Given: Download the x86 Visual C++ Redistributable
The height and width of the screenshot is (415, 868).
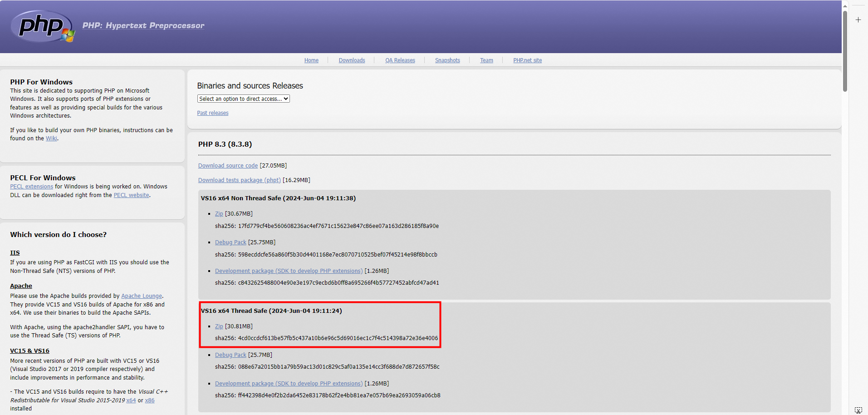Looking at the screenshot, I should 150,400.
